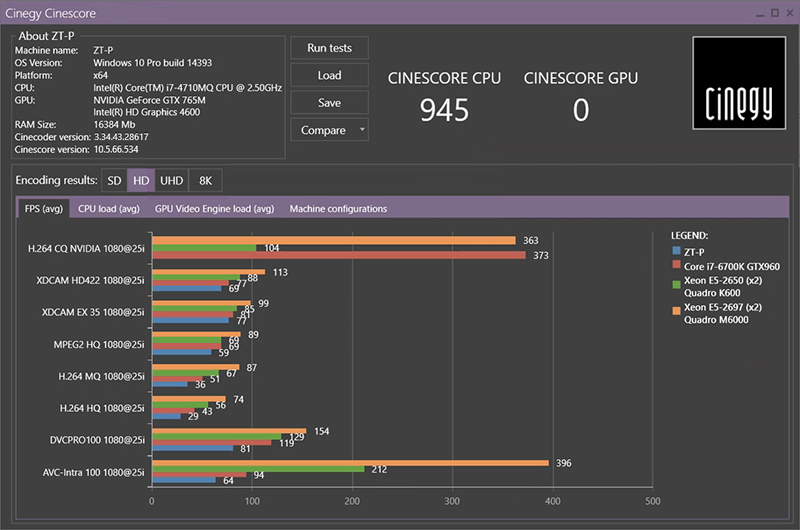
Task: Click the green Xeon E5-2650 legend swatch
Action: (x=677, y=284)
